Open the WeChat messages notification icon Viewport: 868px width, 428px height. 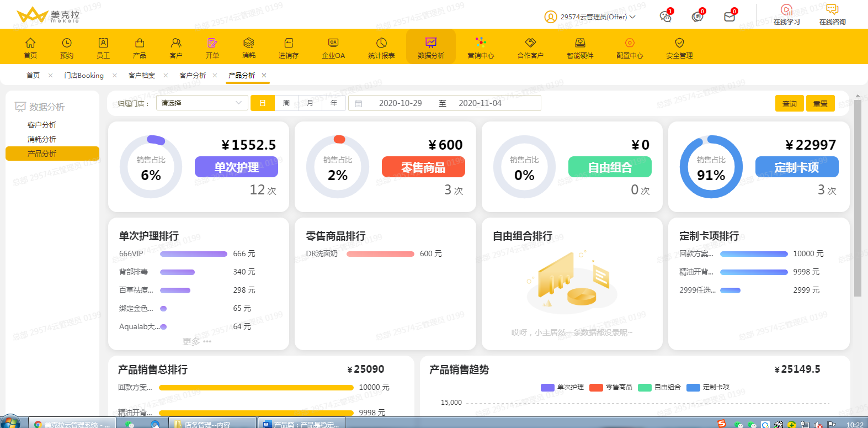[666, 17]
